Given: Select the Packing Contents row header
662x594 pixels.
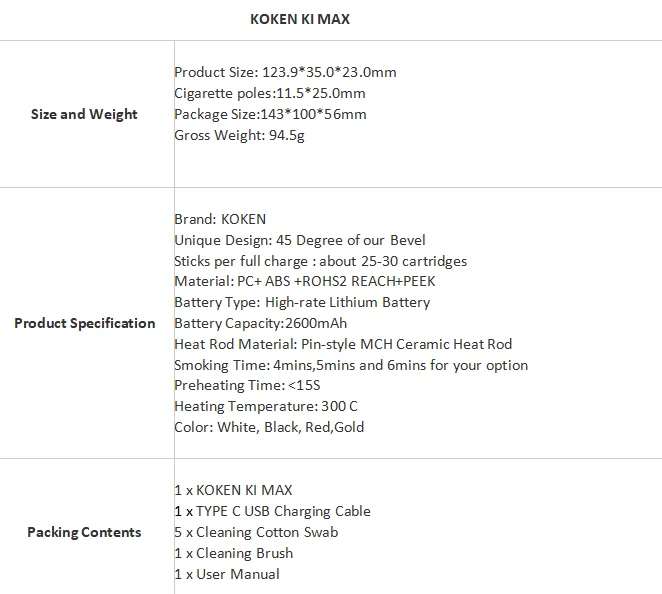Looking at the screenshot, I should point(84,532).
